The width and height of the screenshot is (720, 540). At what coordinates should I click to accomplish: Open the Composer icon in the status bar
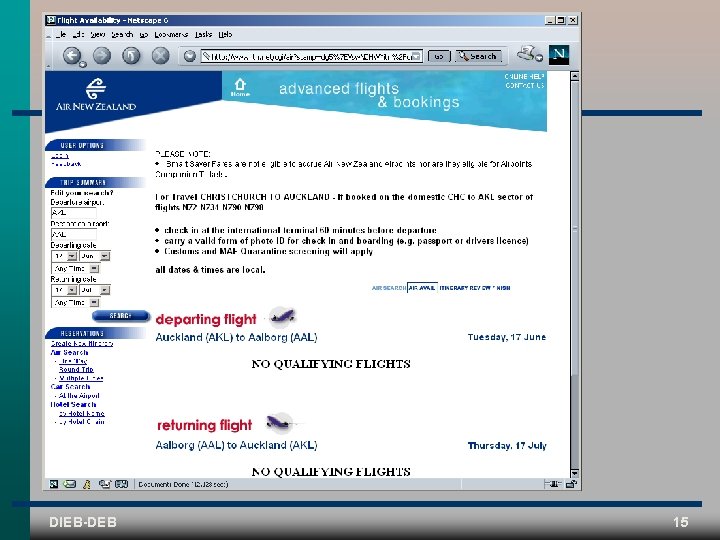click(105, 484)
